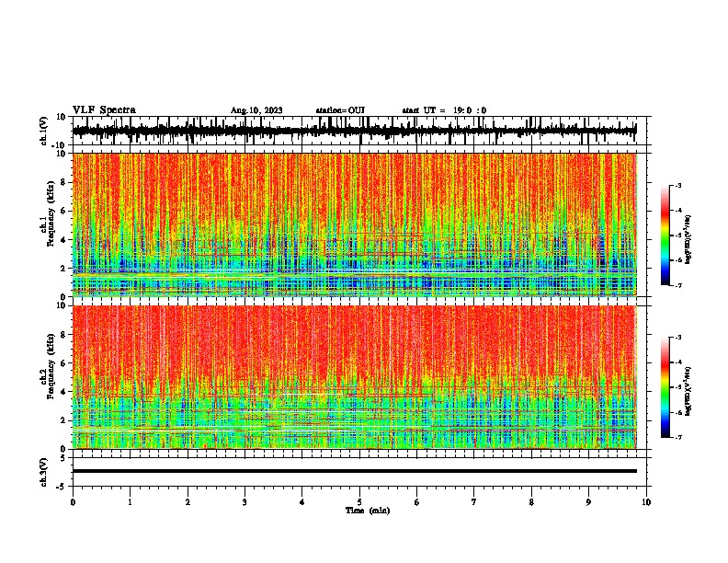Click time axis tick label "7"
The height and width of the screenshot is (563, 728).
click(474, 502)
